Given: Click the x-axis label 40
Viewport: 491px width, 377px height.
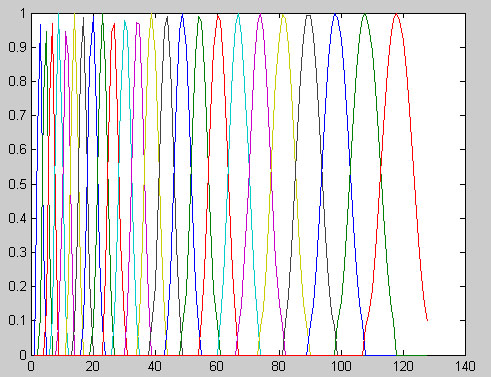Looking at the screenshot, I should tap(155, 366).
